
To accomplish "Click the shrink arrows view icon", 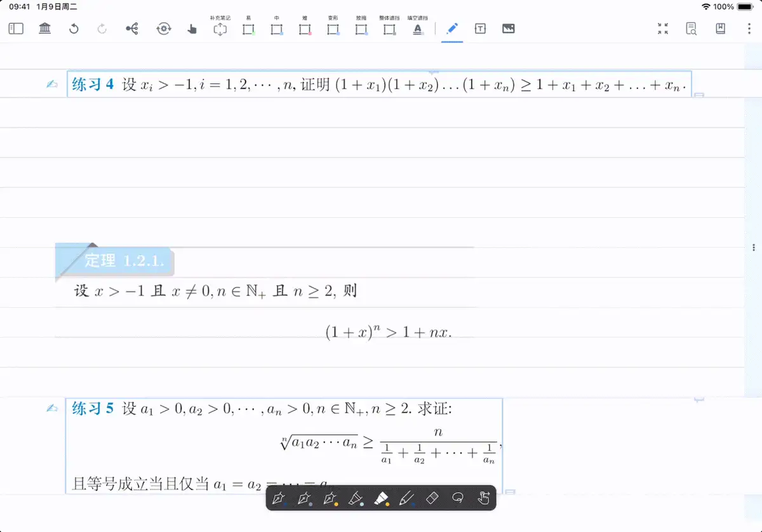I will tap(663, 29).
